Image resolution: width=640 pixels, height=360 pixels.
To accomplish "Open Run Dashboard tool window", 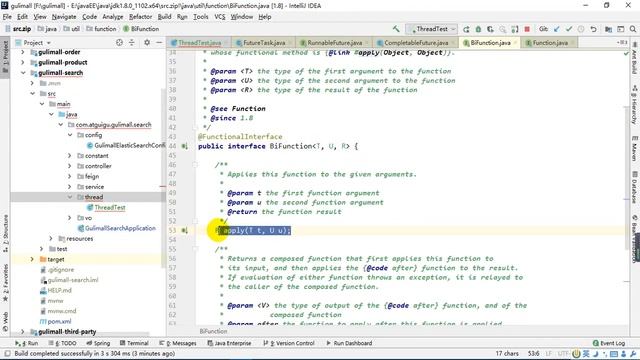I will [349, 343].
